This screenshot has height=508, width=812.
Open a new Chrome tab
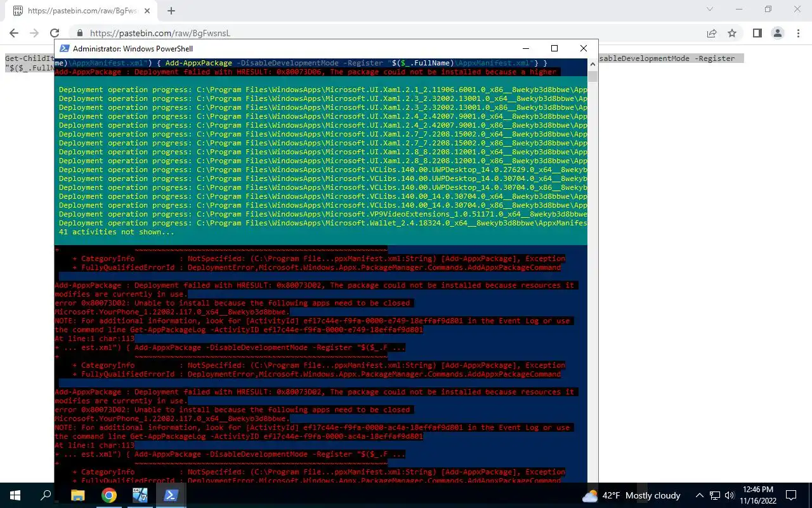click(171, 11)
